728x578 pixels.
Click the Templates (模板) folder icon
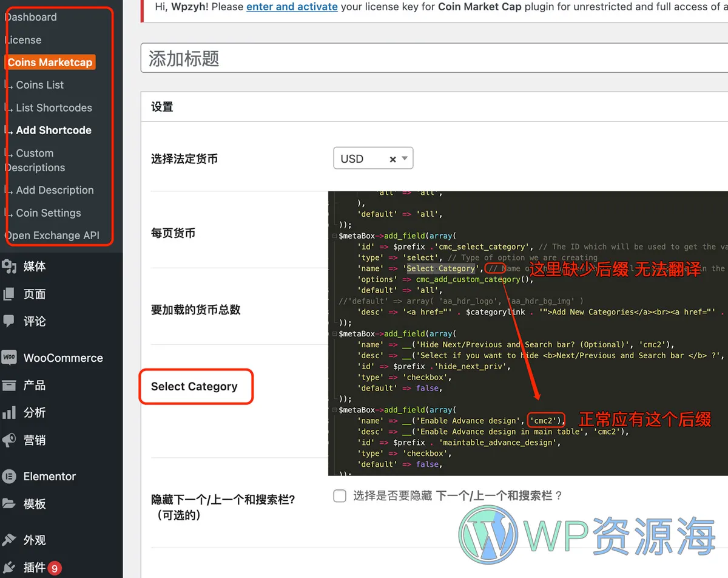click(9, 504)
